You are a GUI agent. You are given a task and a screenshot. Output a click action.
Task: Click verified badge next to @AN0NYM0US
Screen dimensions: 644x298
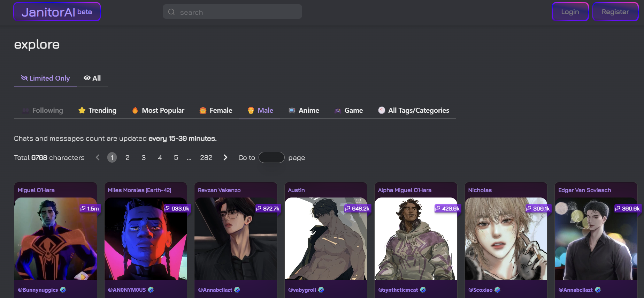[151, 290]
